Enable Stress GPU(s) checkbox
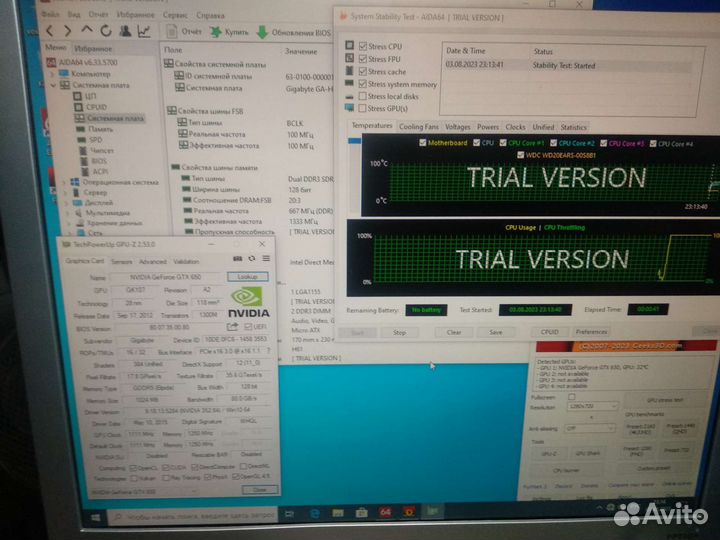The height and width of the screenshot is (540, 720). coord(362,108)
